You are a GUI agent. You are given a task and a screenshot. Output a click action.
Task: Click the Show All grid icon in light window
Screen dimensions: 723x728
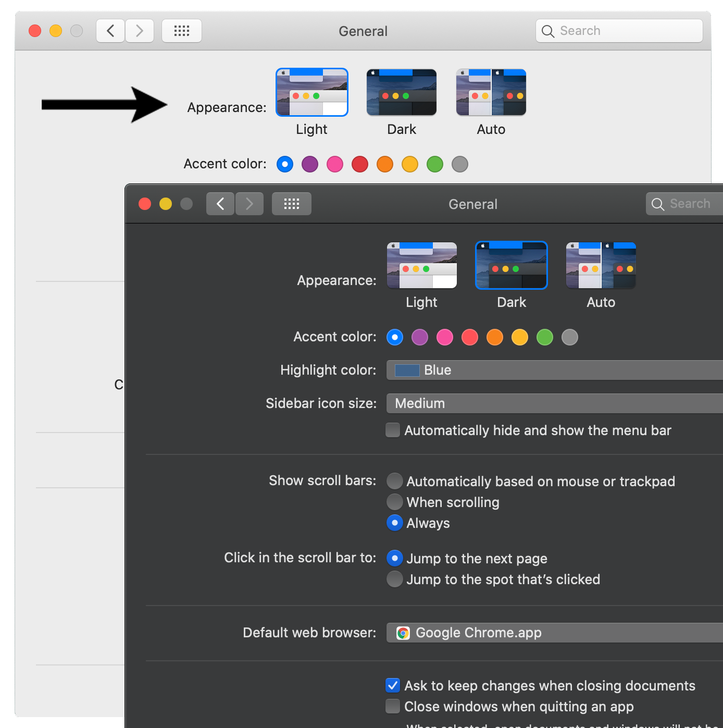click(x=181, y=31)
